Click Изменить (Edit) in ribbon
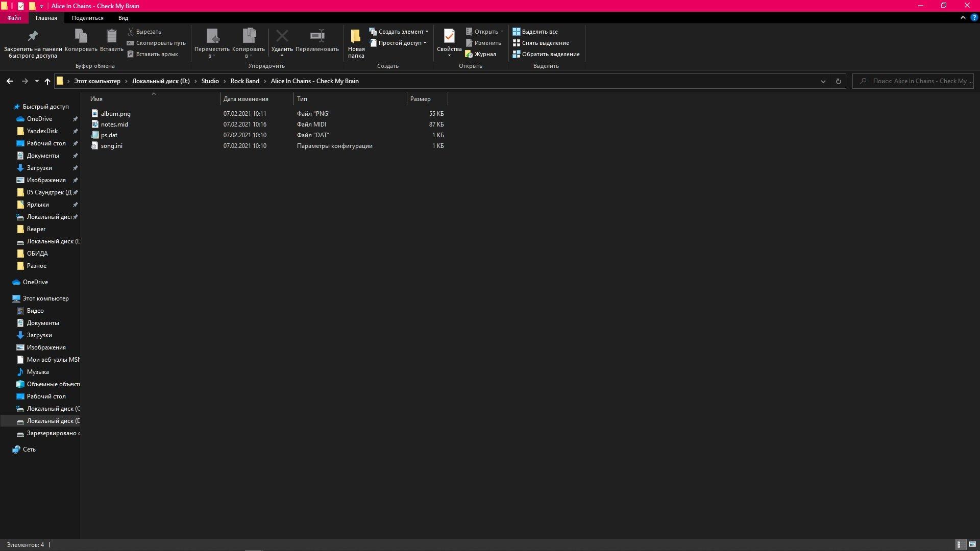This screenshot has width=980, height=551. click(483, 43)
